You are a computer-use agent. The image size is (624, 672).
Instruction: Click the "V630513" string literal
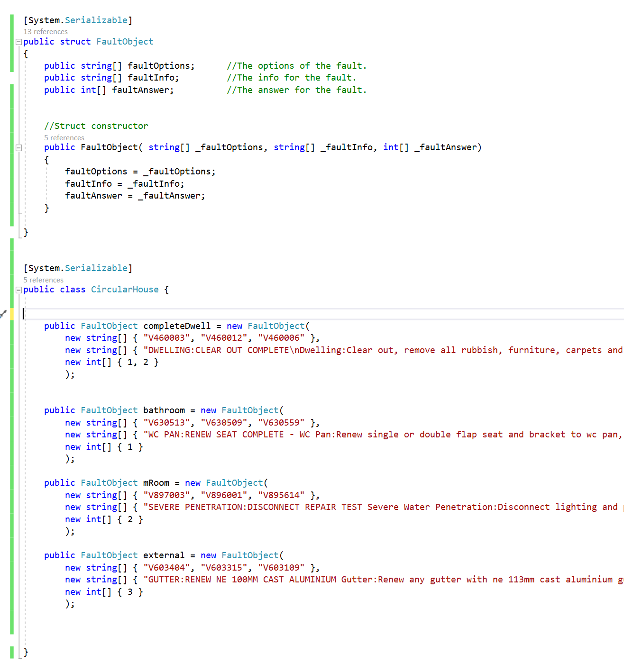(x=166, y=423)
